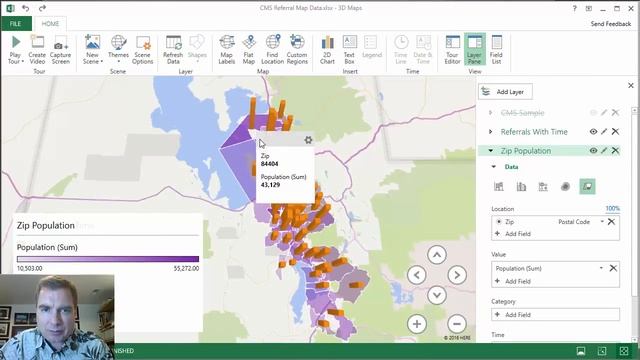Image resolution: width=640 pixels, height=360 pixels.
Task: Open Custom Regions
Action: pyautogui.click(x=297, y=50)
